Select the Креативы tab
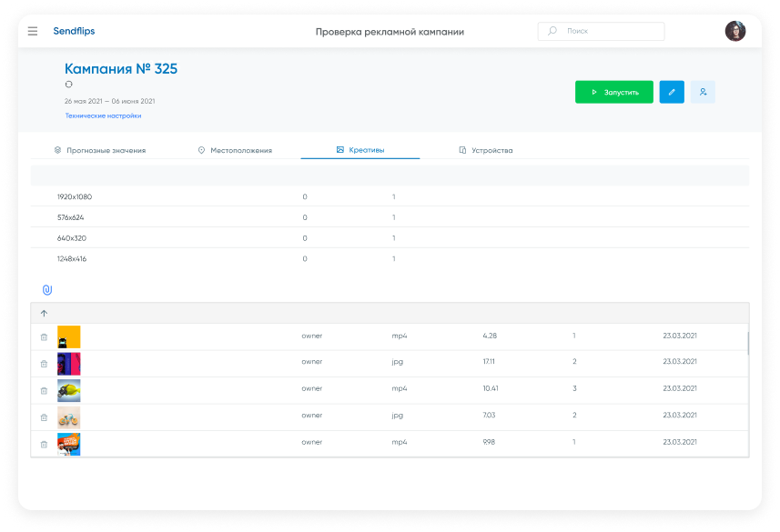The image size is (780, 532). (x=360, y=150)
